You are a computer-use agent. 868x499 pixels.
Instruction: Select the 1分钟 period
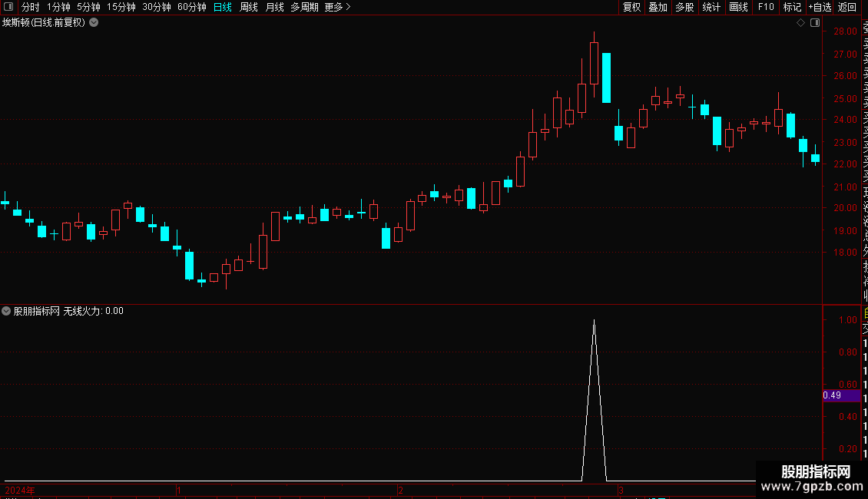point(58,7)
